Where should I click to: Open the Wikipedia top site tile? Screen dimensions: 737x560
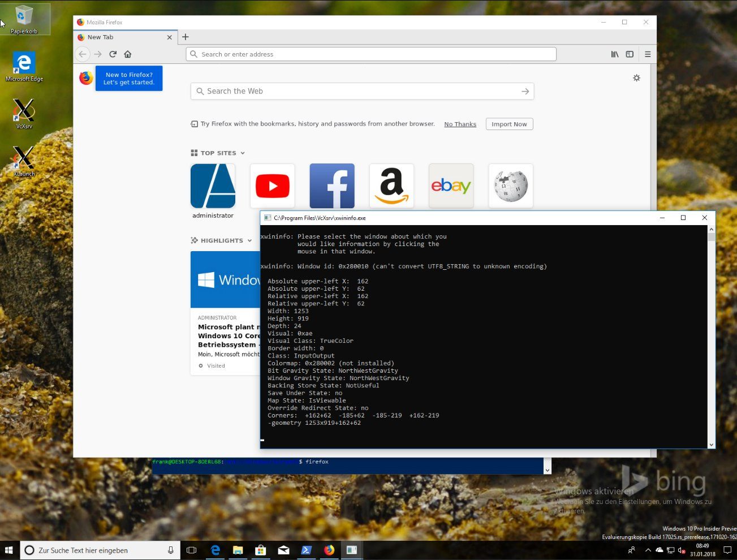(x=511, y=186)
